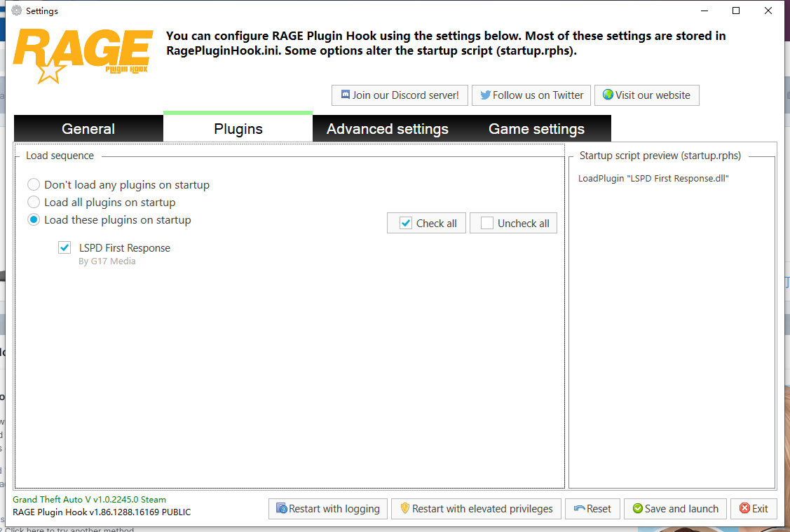Click the red X Exit icon
The image size is (790, 532).
point(744,508)
